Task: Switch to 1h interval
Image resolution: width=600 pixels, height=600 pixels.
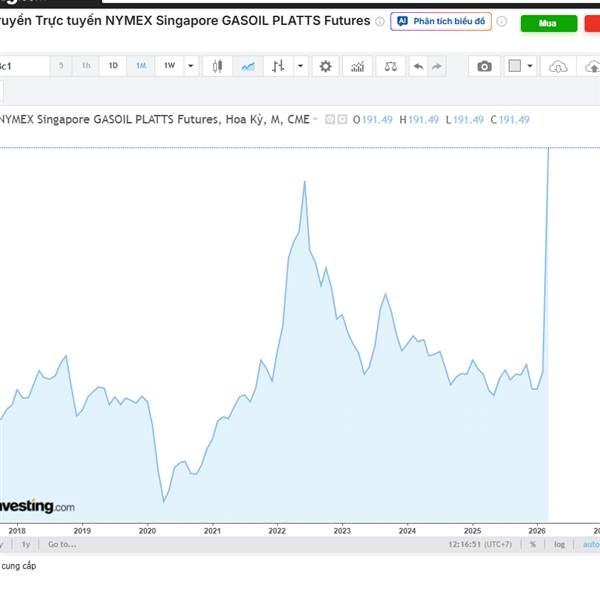Action: coord(86,66)
